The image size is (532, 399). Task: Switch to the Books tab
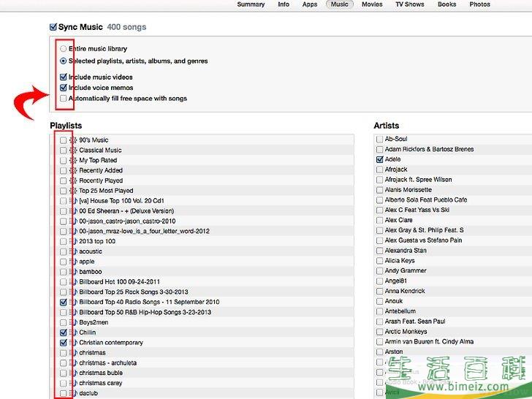coord(446,4)
